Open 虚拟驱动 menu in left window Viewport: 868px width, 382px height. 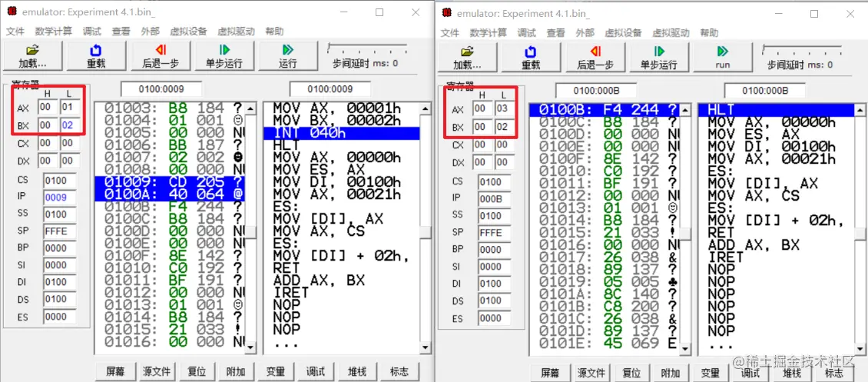(x=236, y=32)
